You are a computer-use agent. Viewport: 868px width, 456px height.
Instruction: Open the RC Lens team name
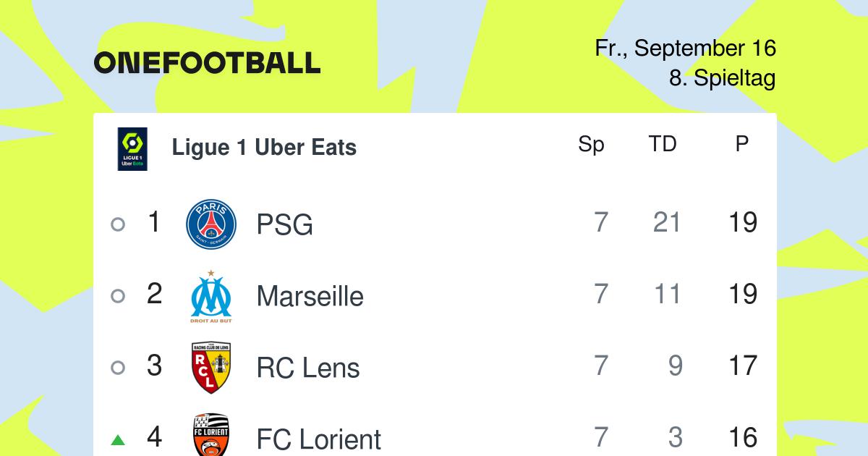(308, 368)
